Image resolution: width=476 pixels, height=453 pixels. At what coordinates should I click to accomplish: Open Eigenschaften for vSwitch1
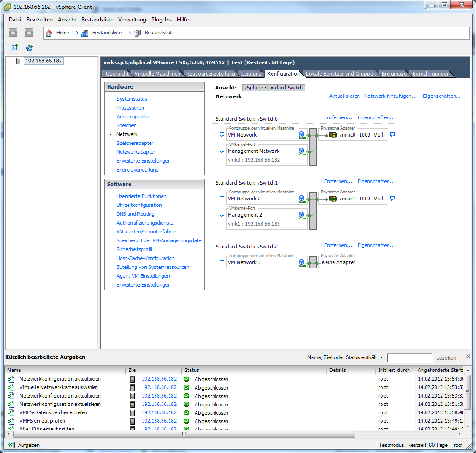376,181
